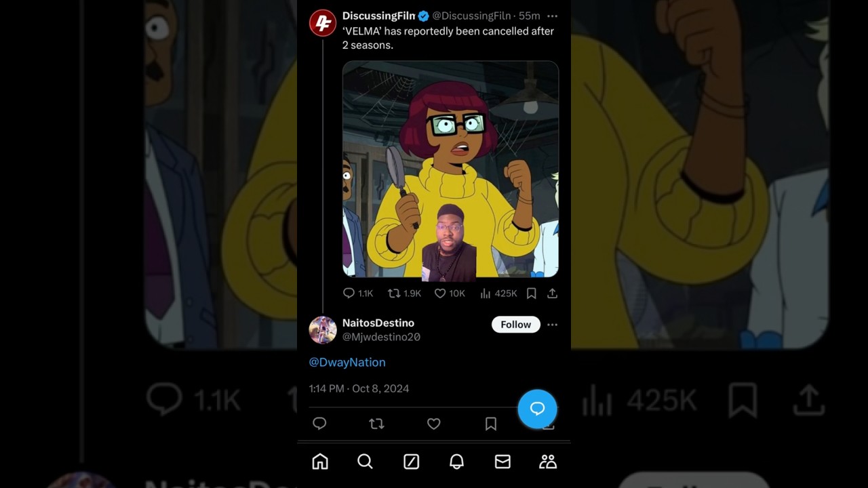Open the Messages envelope tab
868x488 pixels.
coord(502,462)
